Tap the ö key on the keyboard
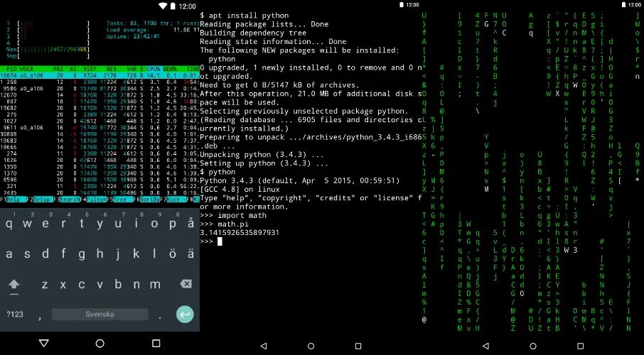 (173, 253)
